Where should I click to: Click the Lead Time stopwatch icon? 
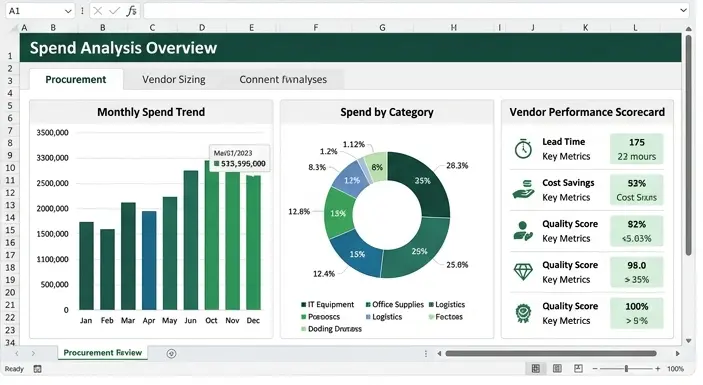[x=523, y=148]
